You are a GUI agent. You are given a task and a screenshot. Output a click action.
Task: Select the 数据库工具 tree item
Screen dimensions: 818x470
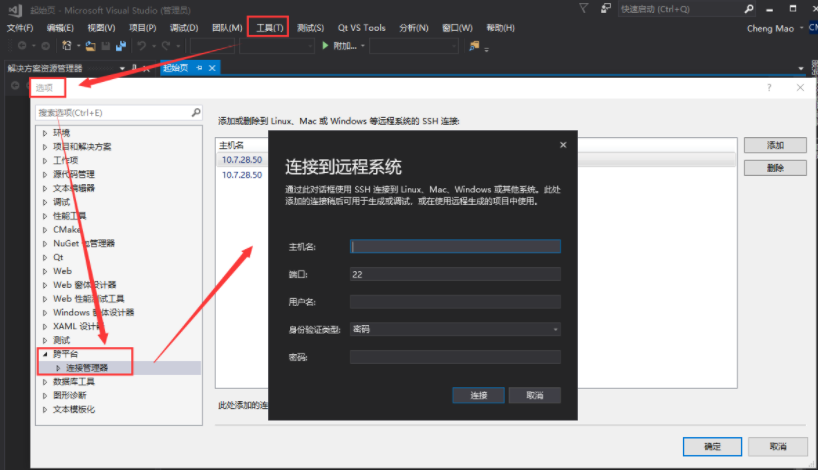pyautogui.click(x=74, y=381)
